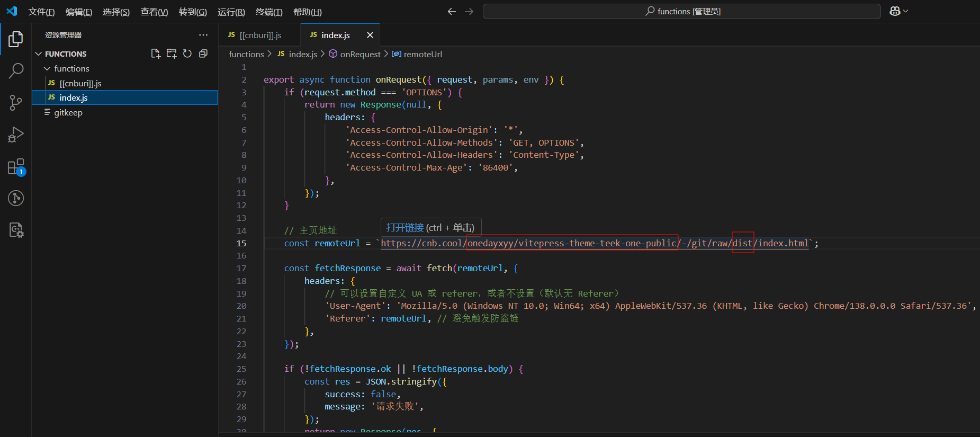This screenshot has height=437, width=980.
Task: Click the 资源管理器 panel title
Action: tap(63, 35)
